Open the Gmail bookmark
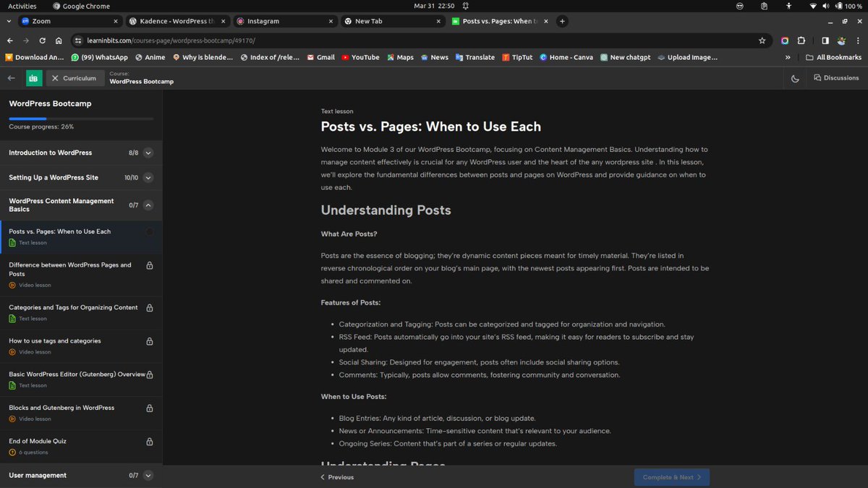The height and width of the screenshot is (488, 868). pyautogui.click(x=320, y=57)
